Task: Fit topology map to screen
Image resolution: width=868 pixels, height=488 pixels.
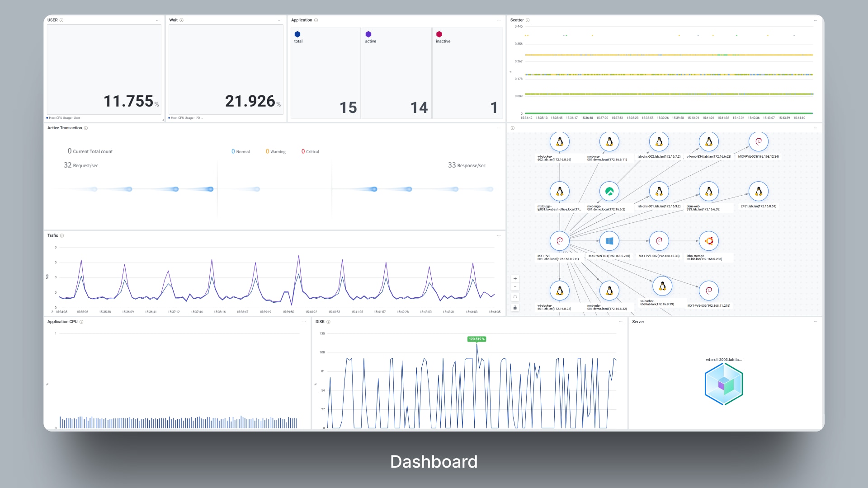Action: (515, 297)
